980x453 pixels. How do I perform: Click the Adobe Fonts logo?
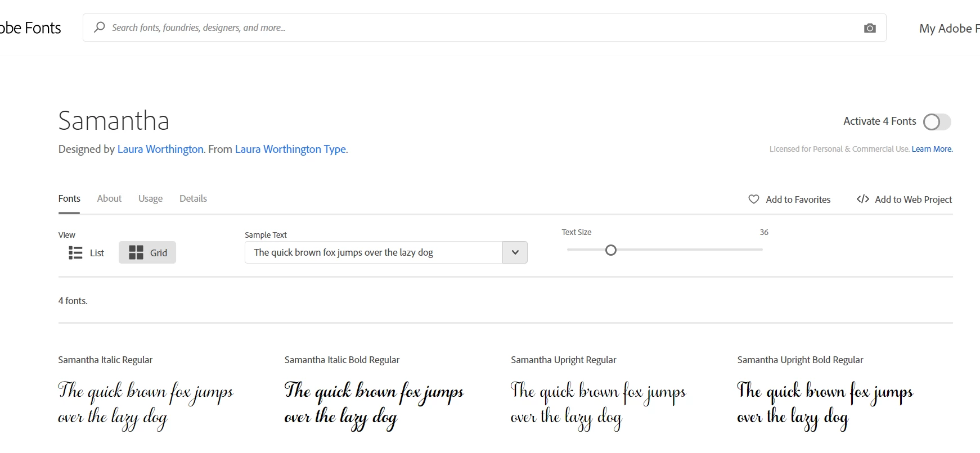coord(30,28)
